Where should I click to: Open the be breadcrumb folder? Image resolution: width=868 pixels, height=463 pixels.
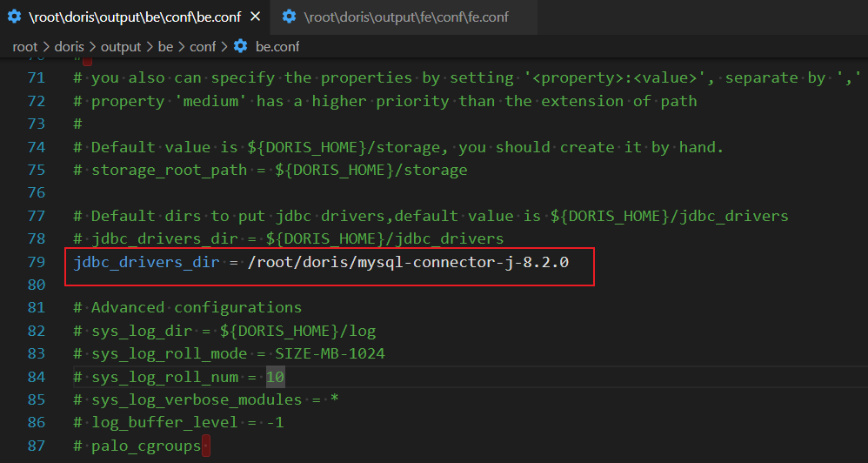point(165,46)
